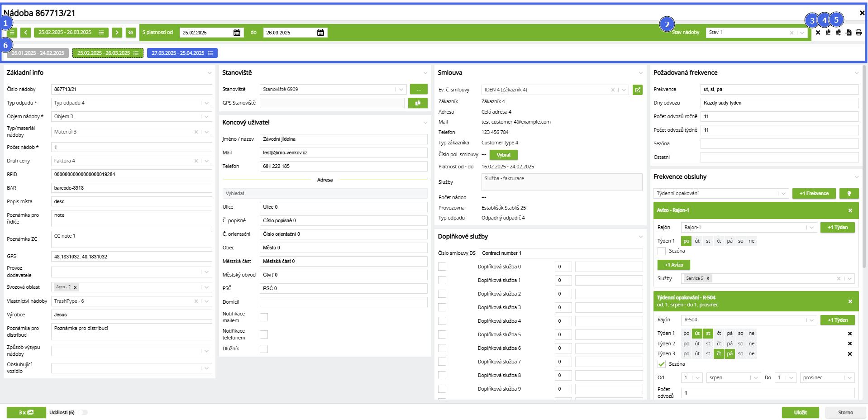Click the document export icon beside the printer
Screen dimensions: 868x420
pos(849,33)
